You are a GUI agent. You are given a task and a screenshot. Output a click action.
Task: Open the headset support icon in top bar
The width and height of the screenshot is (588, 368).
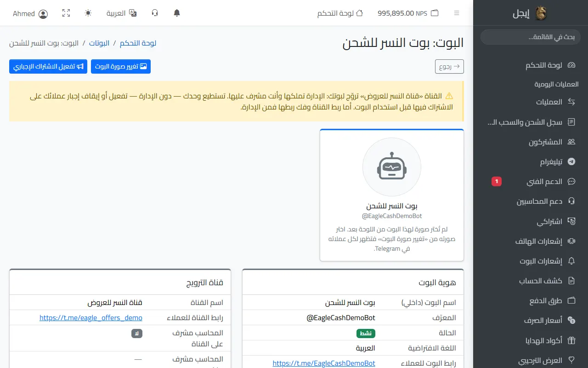[x=155, y=13]
